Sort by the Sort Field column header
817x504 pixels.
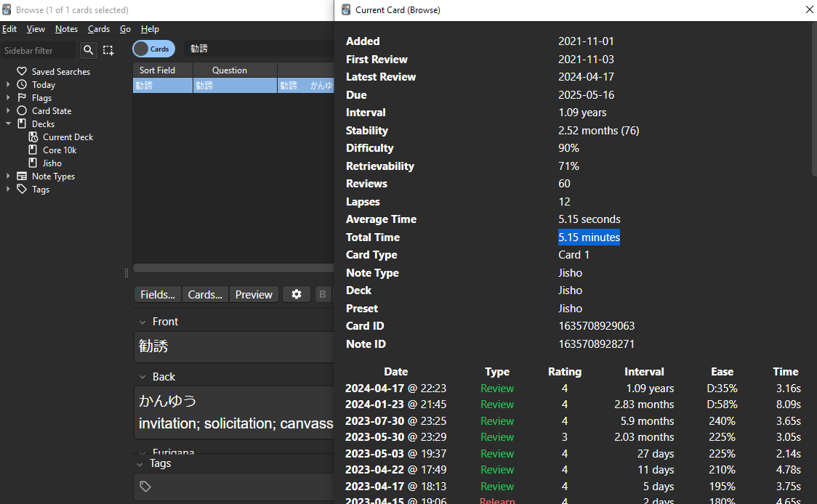pos(163,70)
